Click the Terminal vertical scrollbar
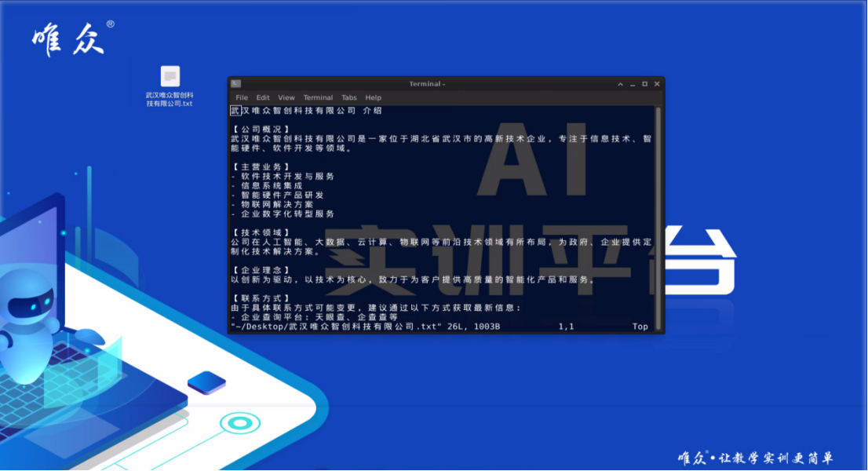 (658, 218)
